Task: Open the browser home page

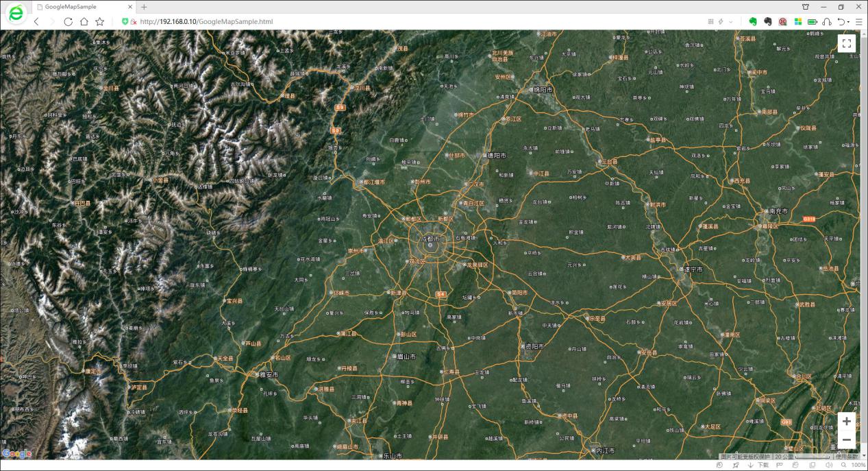Action: pyautogui.click(x=84, y=21)
